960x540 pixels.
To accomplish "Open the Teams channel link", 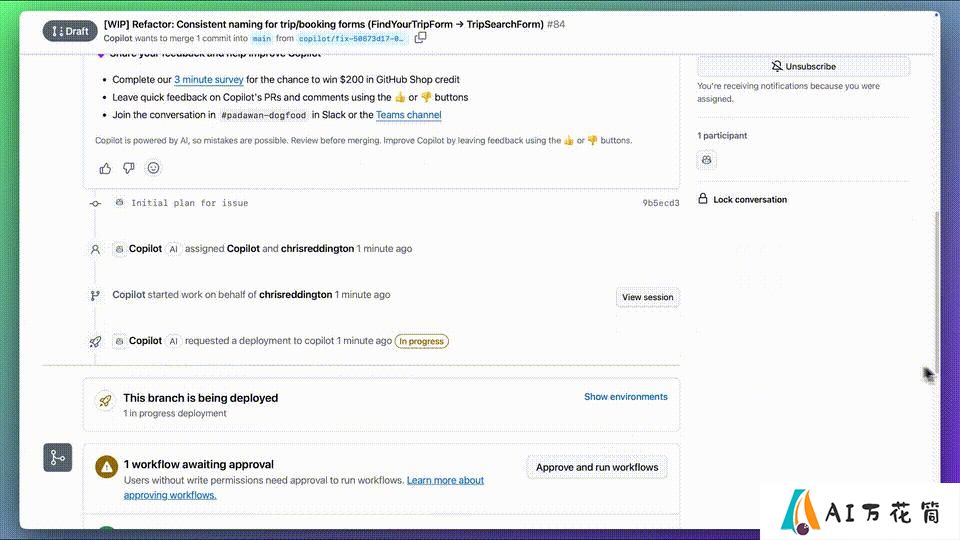I will [x=408, y=115].
